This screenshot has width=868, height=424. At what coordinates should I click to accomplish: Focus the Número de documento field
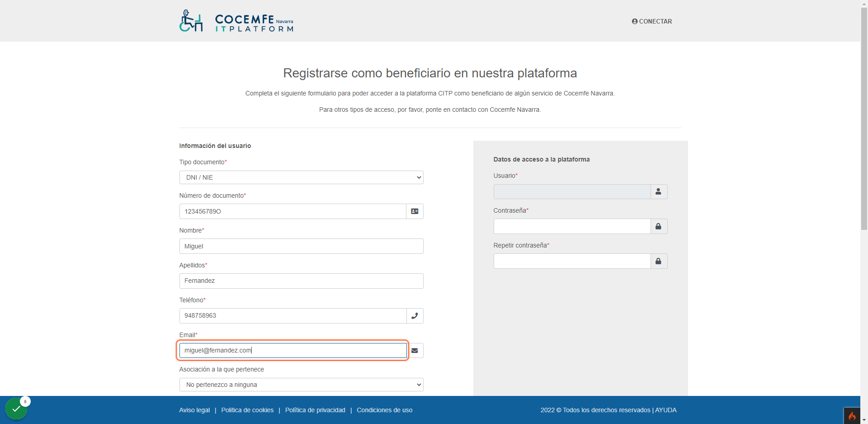tap(293, 211)
